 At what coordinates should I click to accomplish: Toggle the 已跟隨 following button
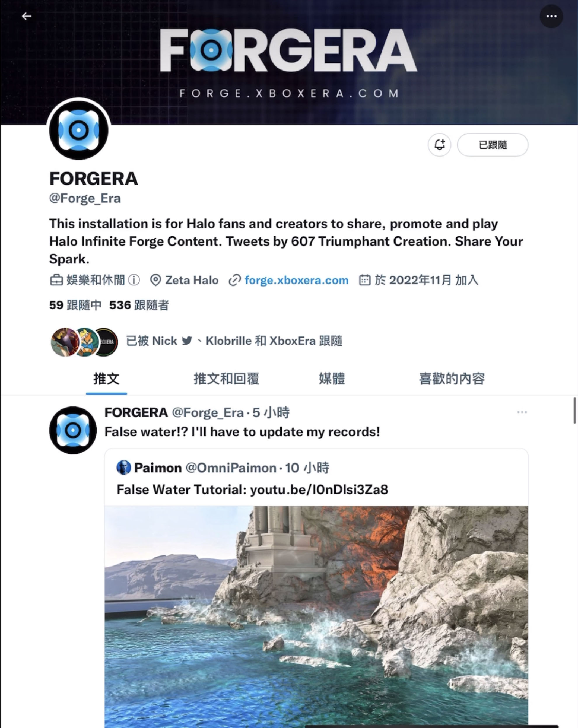(492, 145)
